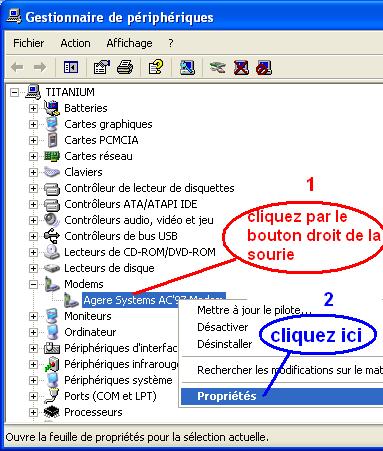Choose Propriétés in context menu
Image resolution: width=383 pixels, height=451 pixels.
coord(281,396)
